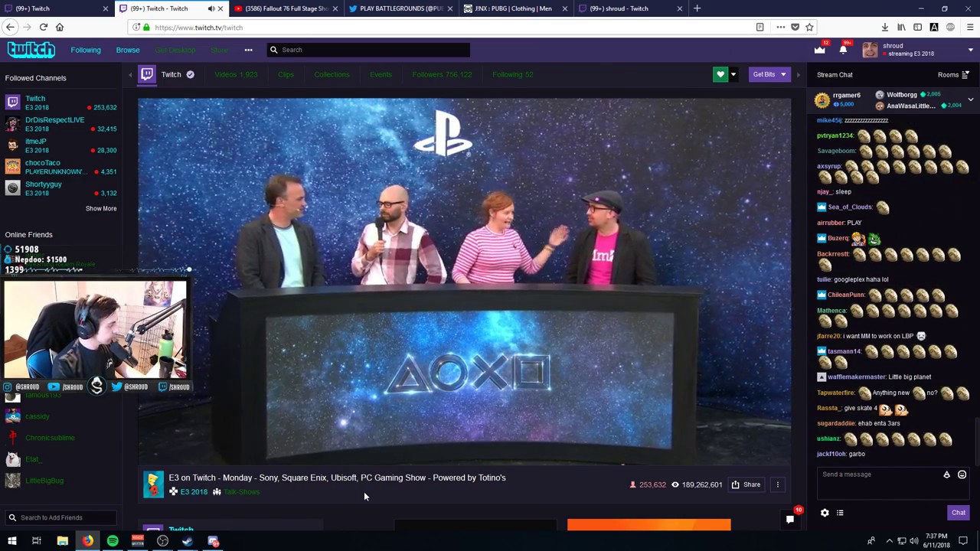Image resolution: width=980 pixels, height=551 pixels.
Task: Go to browser home page
Action: (60, 27)
